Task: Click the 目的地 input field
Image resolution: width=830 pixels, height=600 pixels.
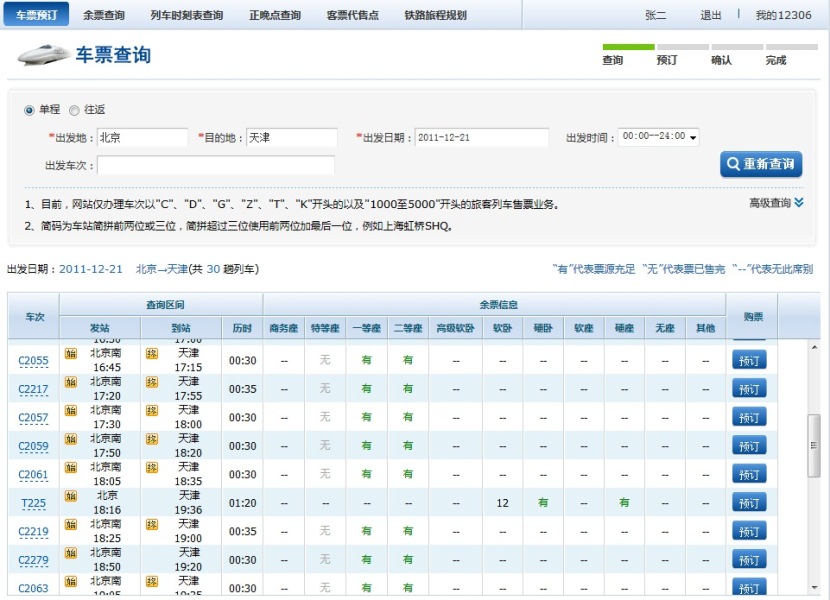Action: (292, 138)
